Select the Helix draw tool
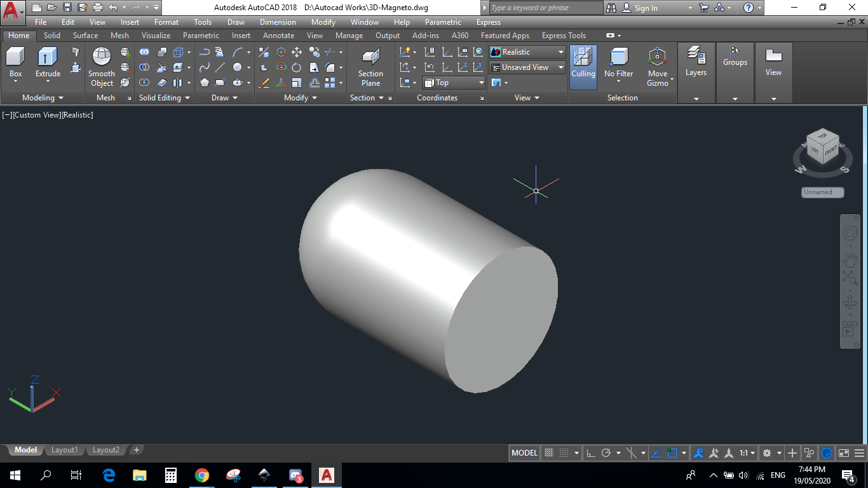Screen dimensions: 868x488 point(220,52)
